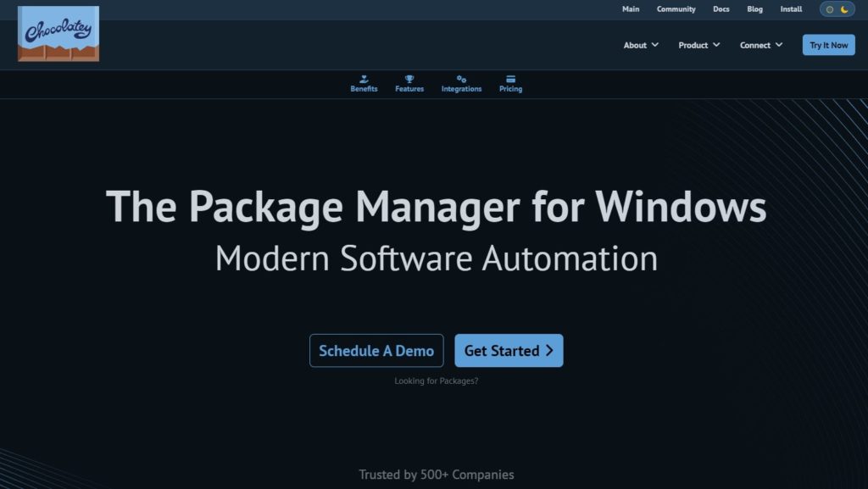Screen dimensions: 868x489
Task: Expand the About dropdown menu
Action: coord(641,45)
